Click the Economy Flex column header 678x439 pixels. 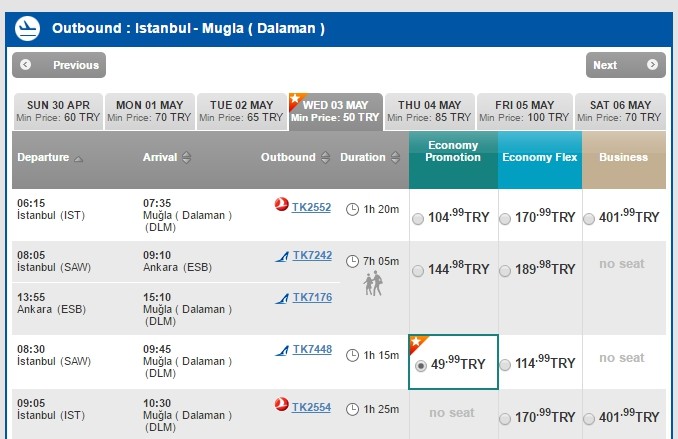click(540, 157)
